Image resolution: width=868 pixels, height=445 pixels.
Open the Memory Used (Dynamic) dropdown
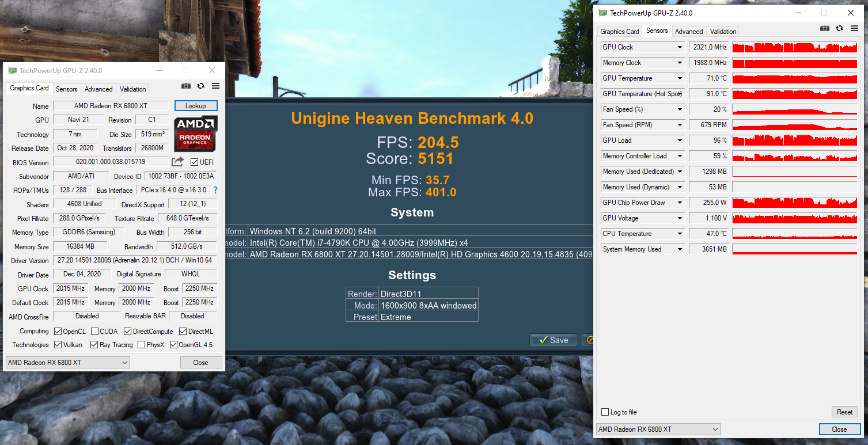pyautogui.click(x=680, y=187)
